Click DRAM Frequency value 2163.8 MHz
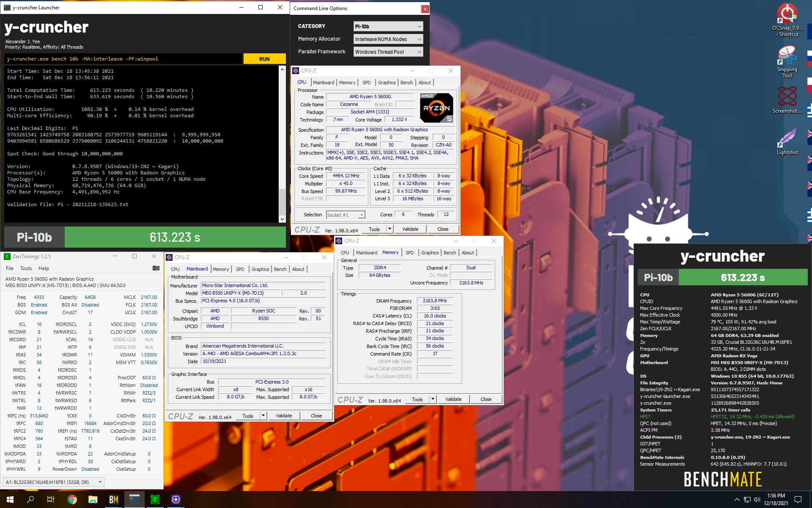Image resolution: width=812 pixels, height=508 pixels. (x=435, y=301)
